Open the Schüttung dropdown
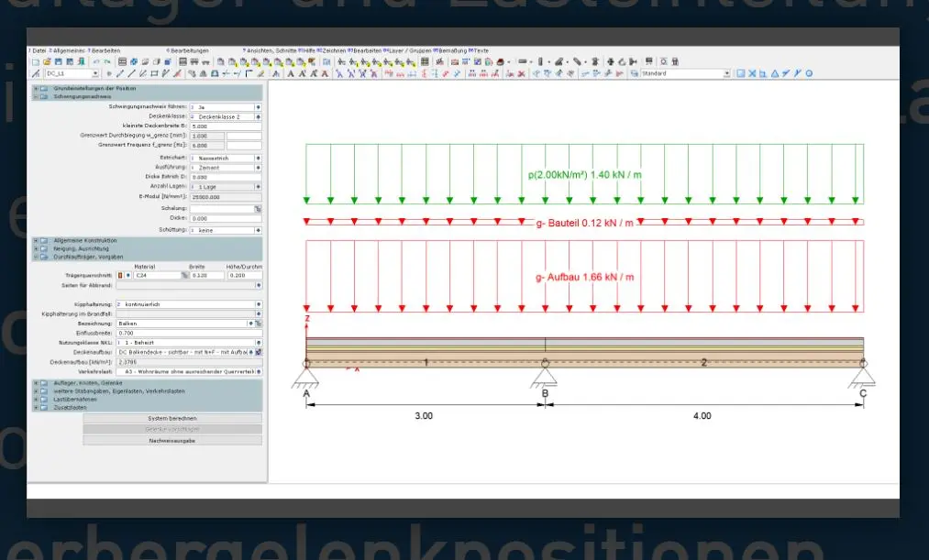 pos(258,230)
